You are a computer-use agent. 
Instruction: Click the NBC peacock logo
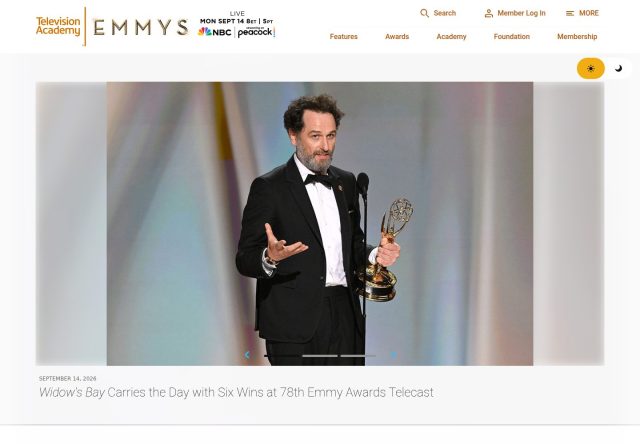215,32
